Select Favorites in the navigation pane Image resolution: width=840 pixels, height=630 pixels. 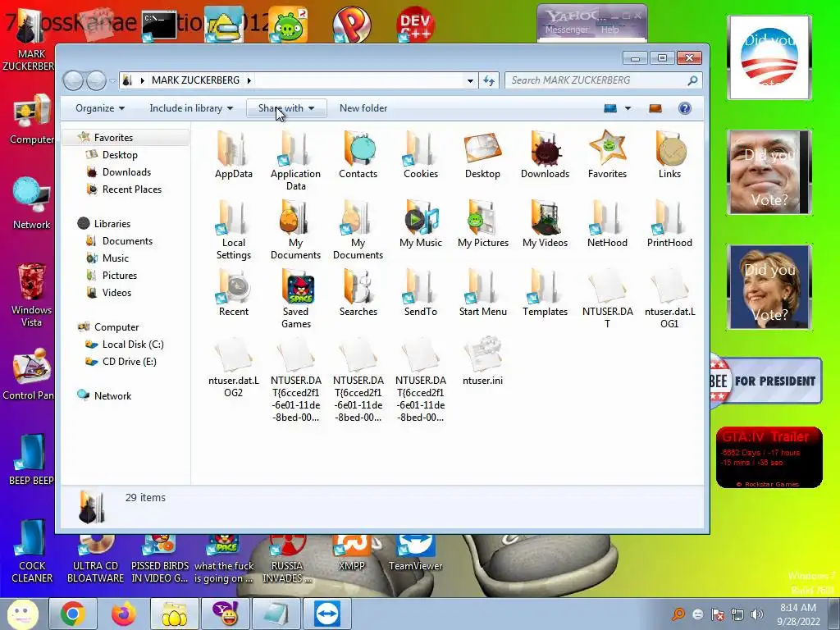click(x=113, y=138)
